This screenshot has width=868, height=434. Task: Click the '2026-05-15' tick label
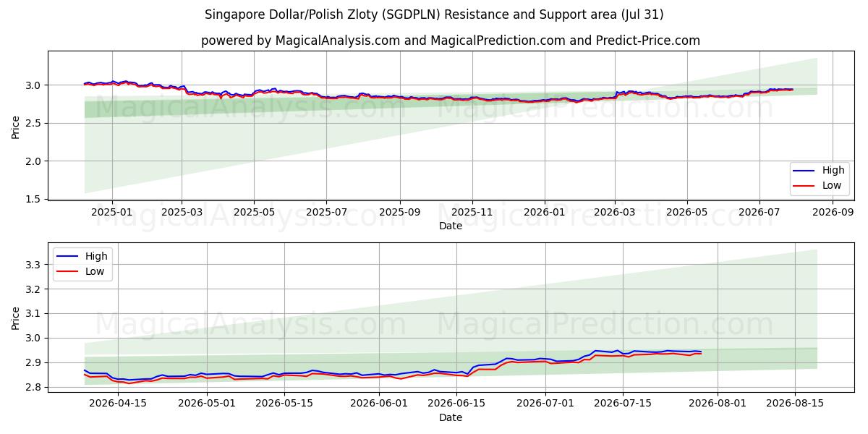click(x=284, y=404)
